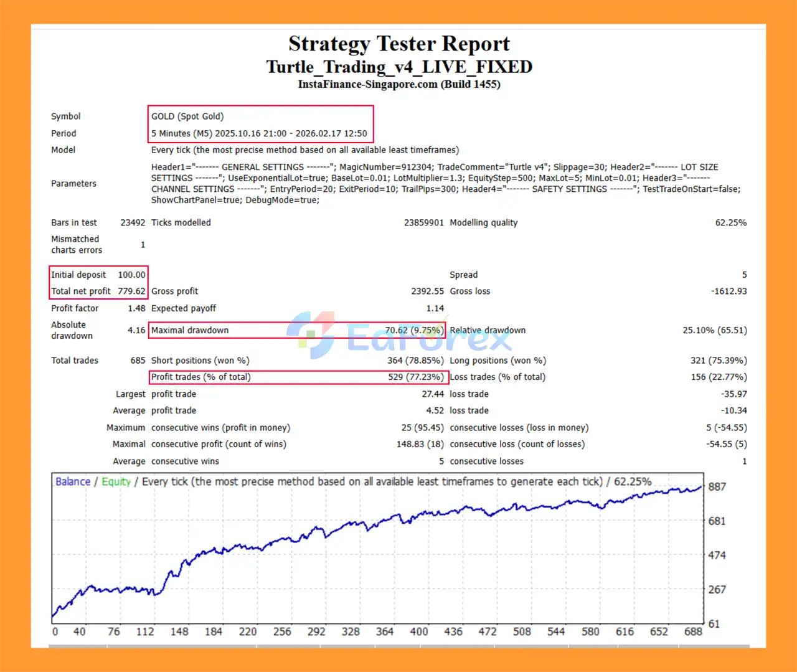Open the InstaFinance-Singapore.com build text
Viewport: 797px width, 672px height.
398,85
